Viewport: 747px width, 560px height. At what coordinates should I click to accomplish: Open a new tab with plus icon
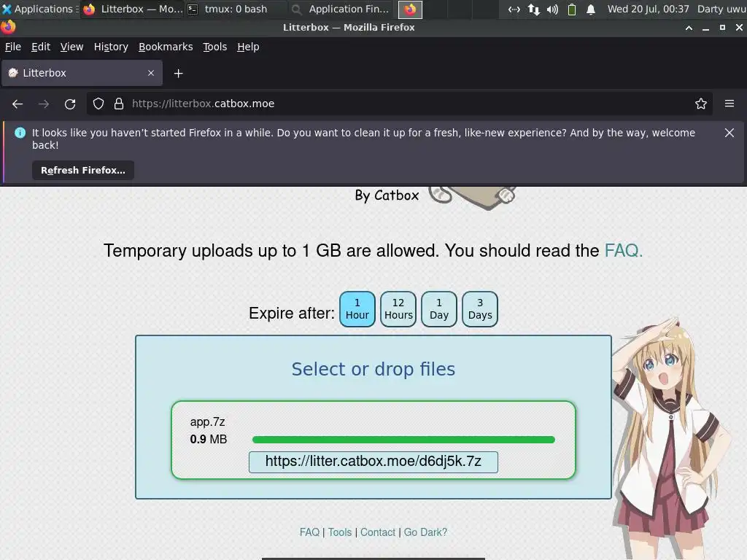click(x=179, y=74)
